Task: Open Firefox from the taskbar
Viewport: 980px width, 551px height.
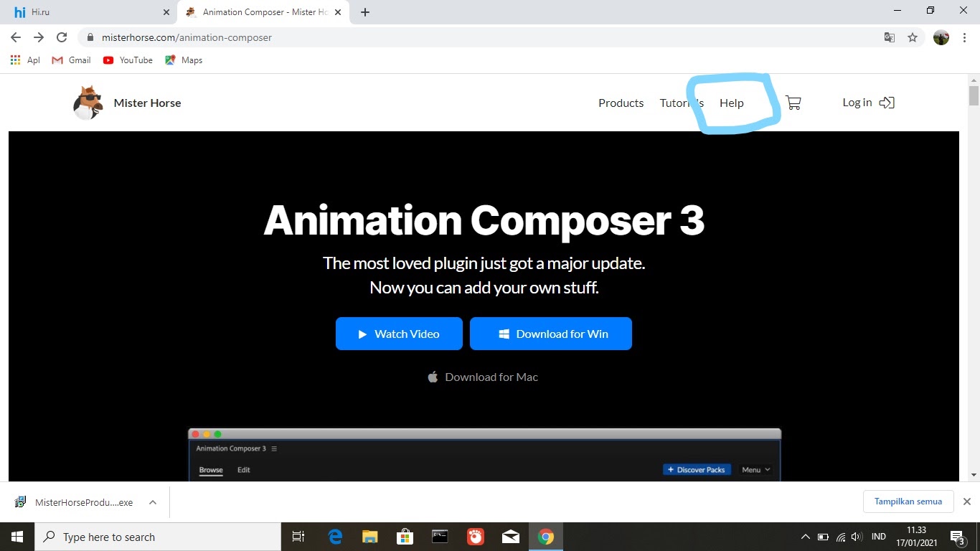Action: (475, 536)
